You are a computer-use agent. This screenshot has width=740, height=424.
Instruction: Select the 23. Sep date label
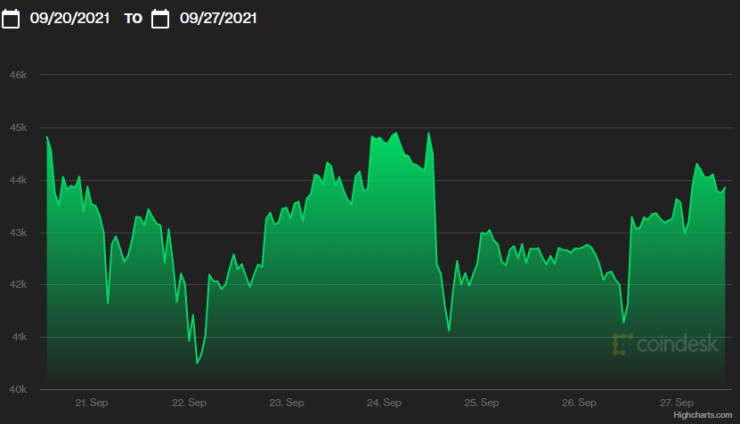(287, 403)
